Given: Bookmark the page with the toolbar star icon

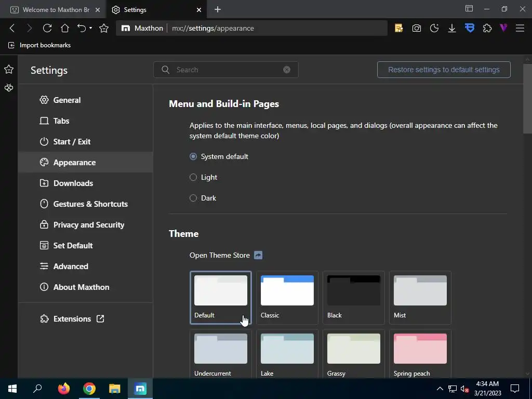Looking at the screenshot, I should (104, 28).
